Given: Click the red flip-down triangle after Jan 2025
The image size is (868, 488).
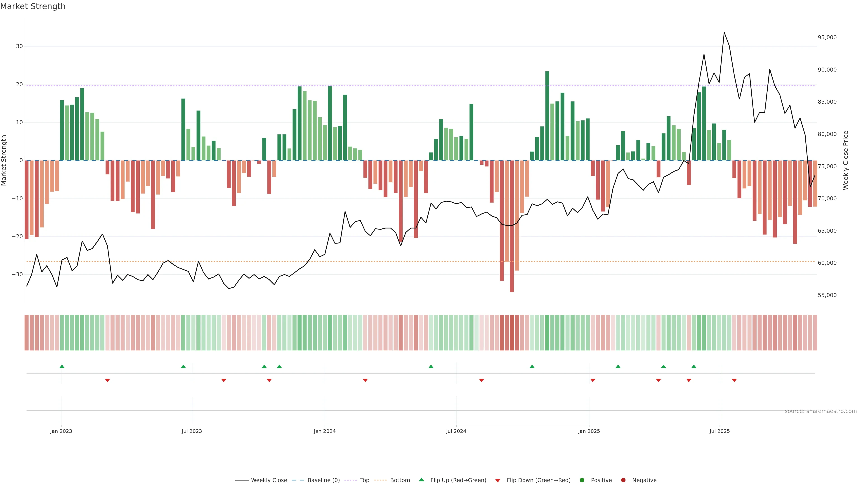Looking at the screenshot, I should [x=593, y=380].
